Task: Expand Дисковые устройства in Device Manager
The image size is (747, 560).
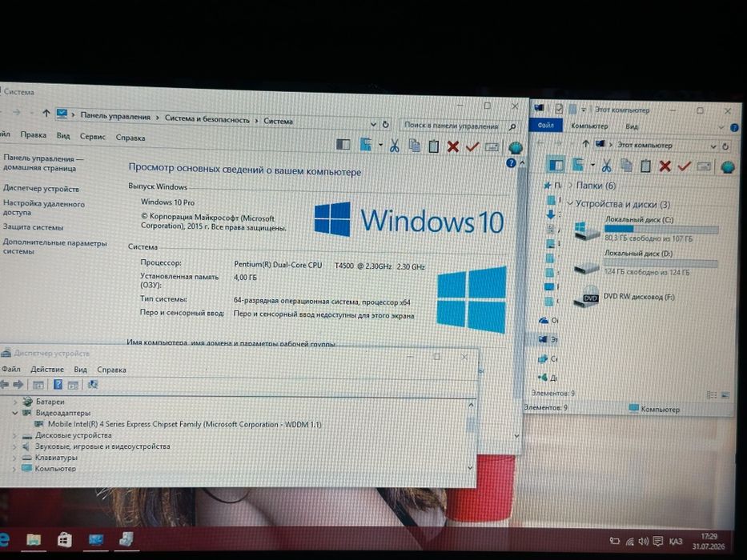Action: [14, 435]
